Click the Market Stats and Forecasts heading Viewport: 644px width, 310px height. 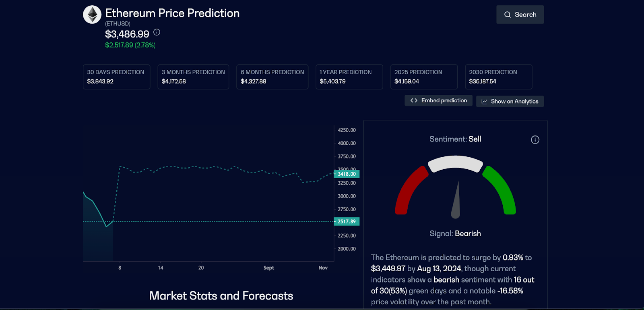[221, 296]
